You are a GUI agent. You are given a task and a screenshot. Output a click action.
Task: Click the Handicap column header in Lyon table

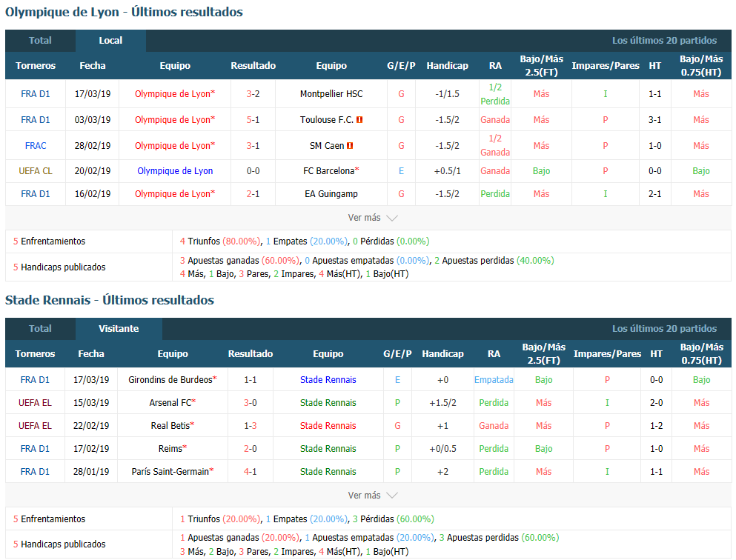[x=448, y=66]
